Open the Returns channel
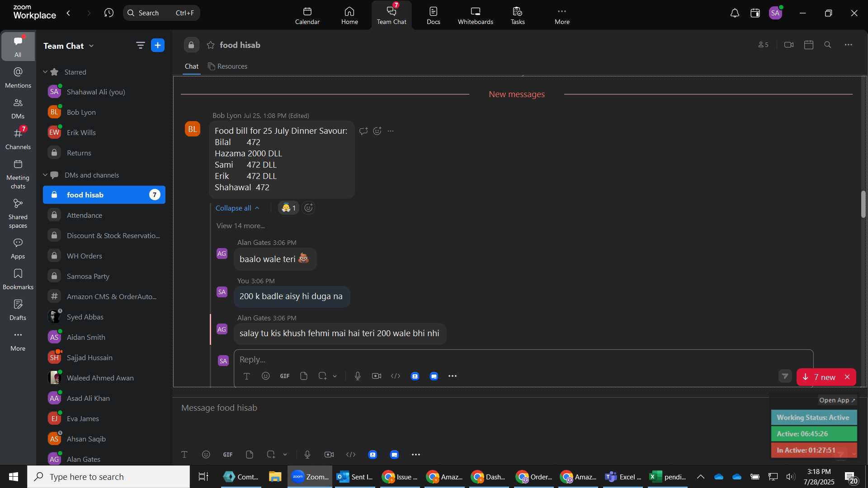868x488 pixels. [x=104, y=153]
